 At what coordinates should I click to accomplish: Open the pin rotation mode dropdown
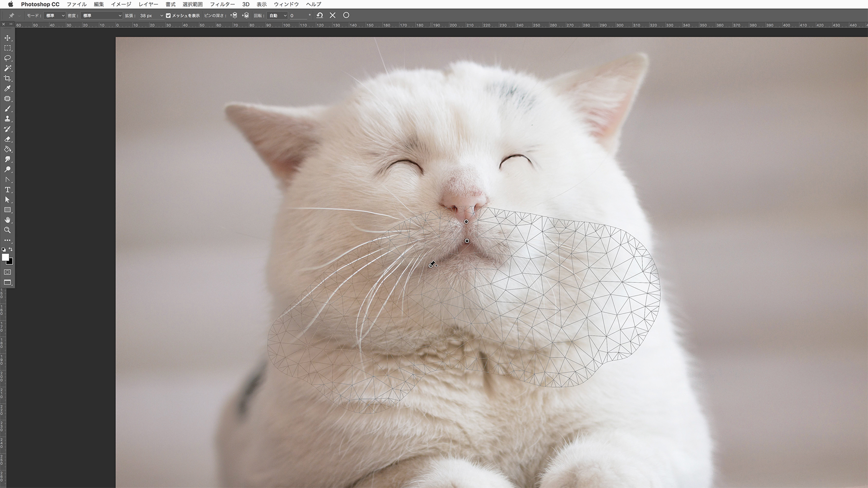(x=278, y=15)
